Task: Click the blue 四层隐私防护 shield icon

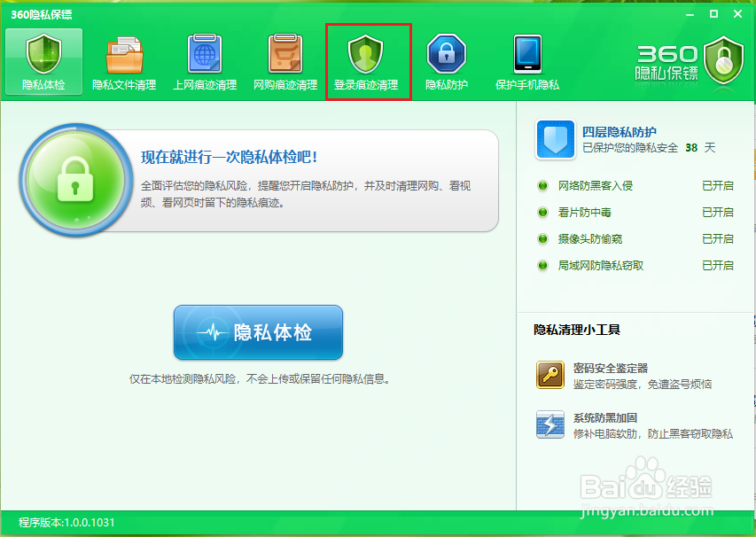Action: 556,139
